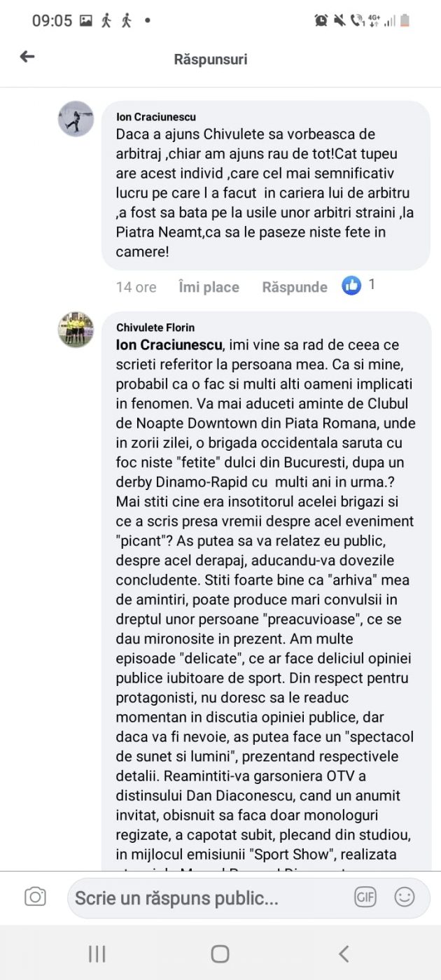Tap the Răspunsuri header title
This screenshot has width=441, height=980.
(211, 59)
